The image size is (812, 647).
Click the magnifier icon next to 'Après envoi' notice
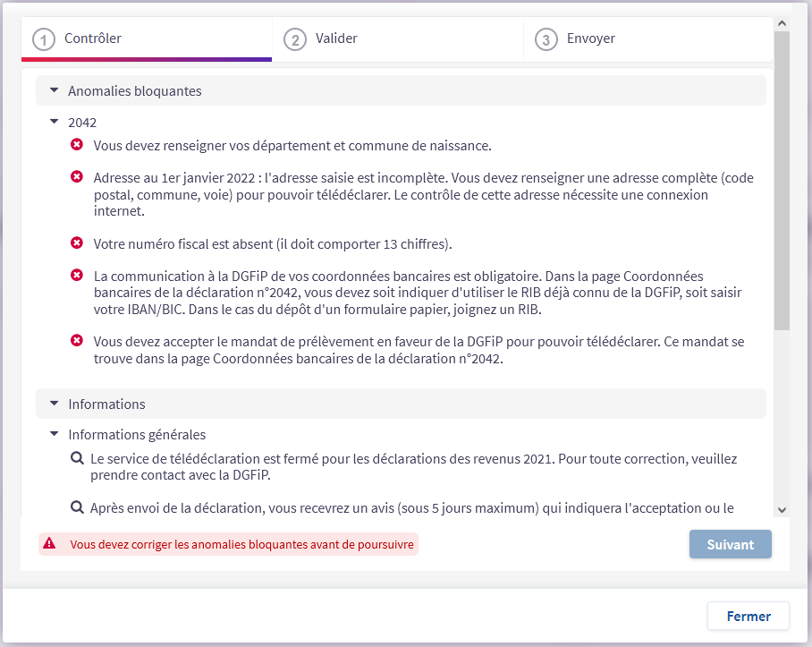pyautogui.click(x=77, y=507)
